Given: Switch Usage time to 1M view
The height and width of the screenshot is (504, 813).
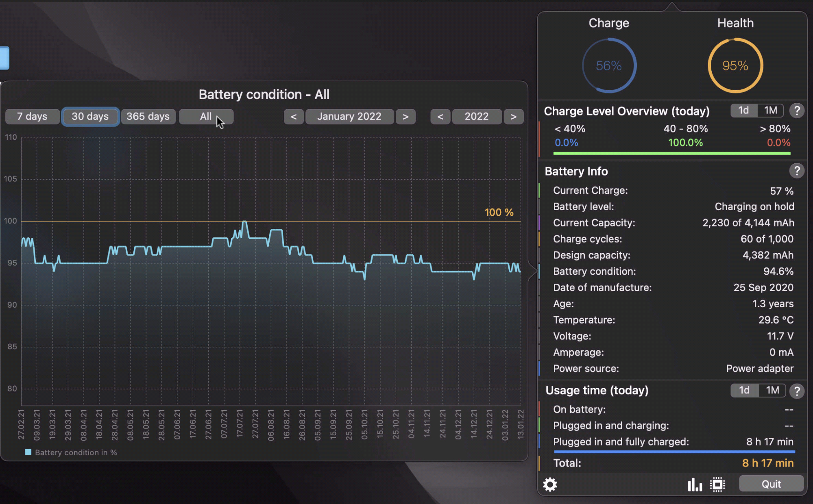Looking at the screenshot, I should pos(772,391).
